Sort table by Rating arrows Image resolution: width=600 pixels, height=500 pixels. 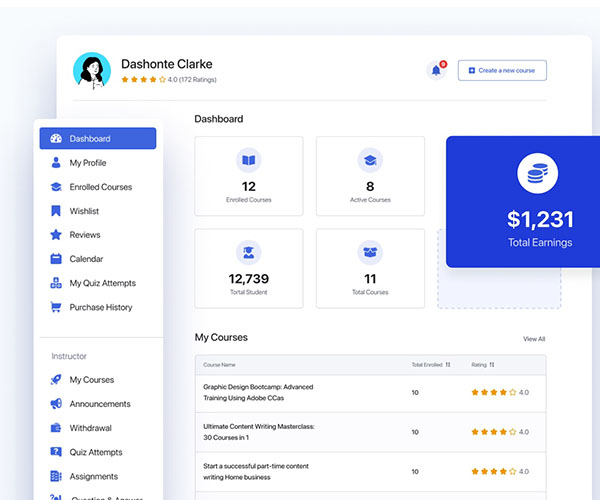coord(492,364)
